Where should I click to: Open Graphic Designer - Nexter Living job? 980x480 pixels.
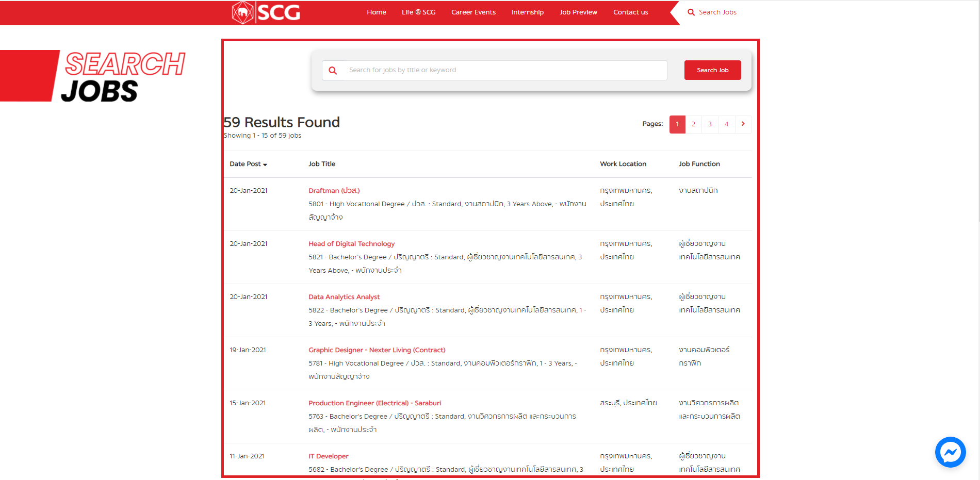377,350
